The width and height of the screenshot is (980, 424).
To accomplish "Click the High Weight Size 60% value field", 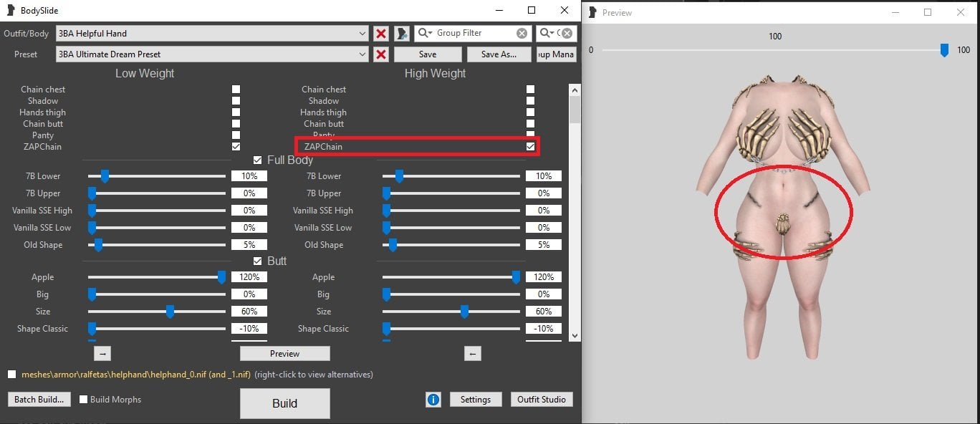I will tap(544, 312).
